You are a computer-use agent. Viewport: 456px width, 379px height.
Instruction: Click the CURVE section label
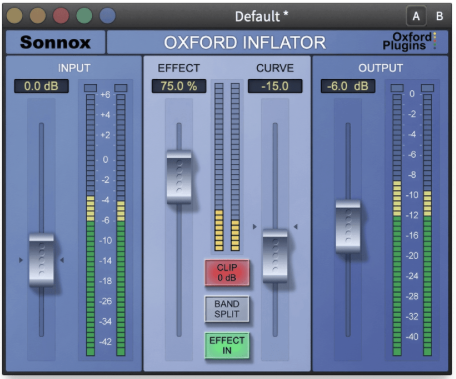point(275,68)
